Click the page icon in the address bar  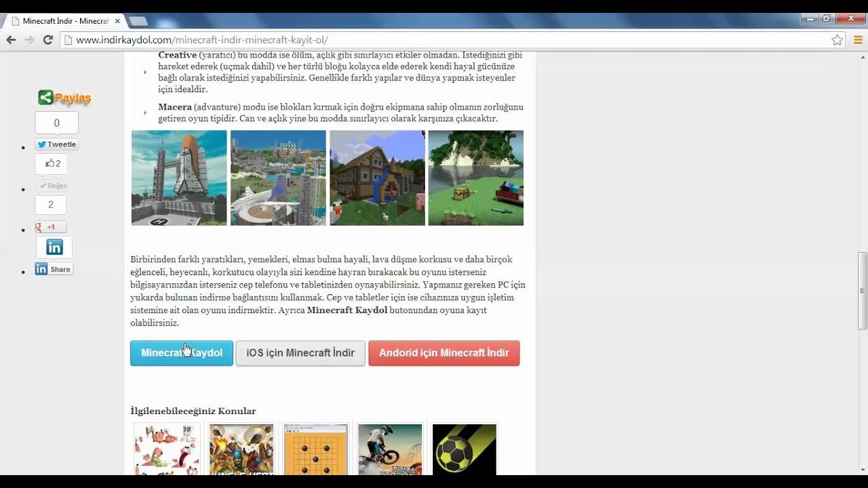click(x=68, y=40)
